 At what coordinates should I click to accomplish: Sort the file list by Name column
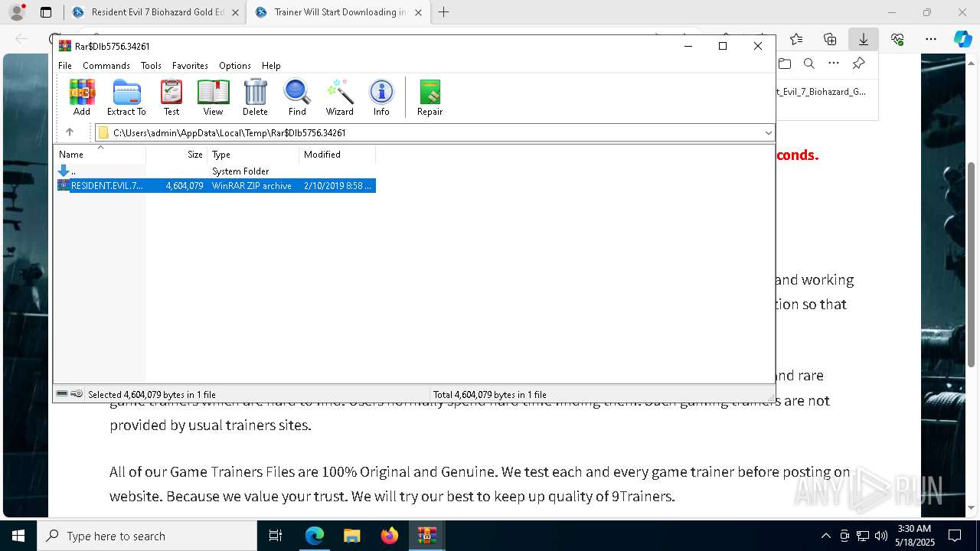100,154
